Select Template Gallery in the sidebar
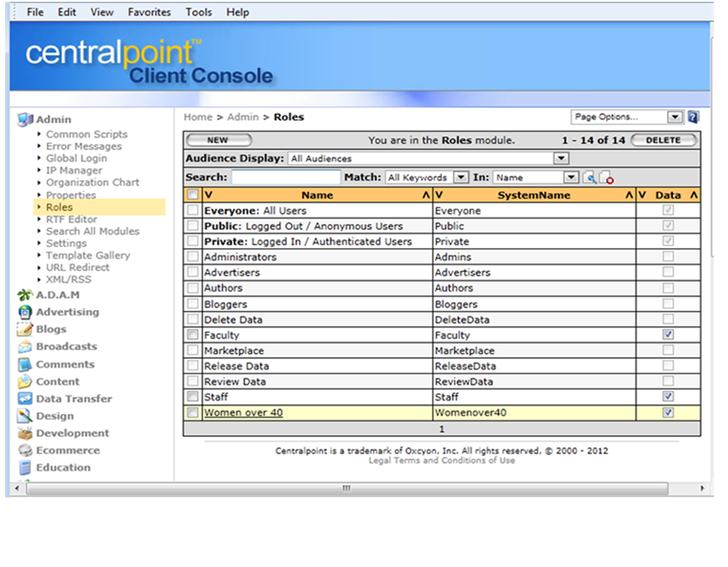 click(88, 255)
